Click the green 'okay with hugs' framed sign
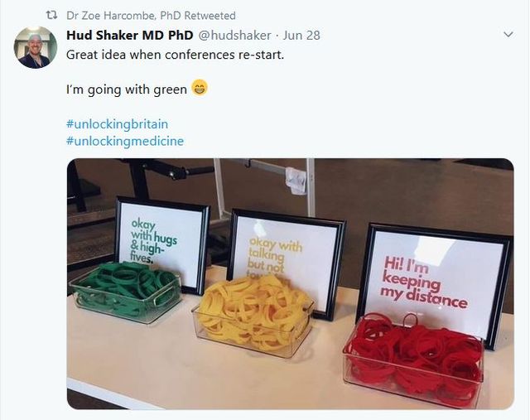Screen dimensions: 530x420 point(161,245)
